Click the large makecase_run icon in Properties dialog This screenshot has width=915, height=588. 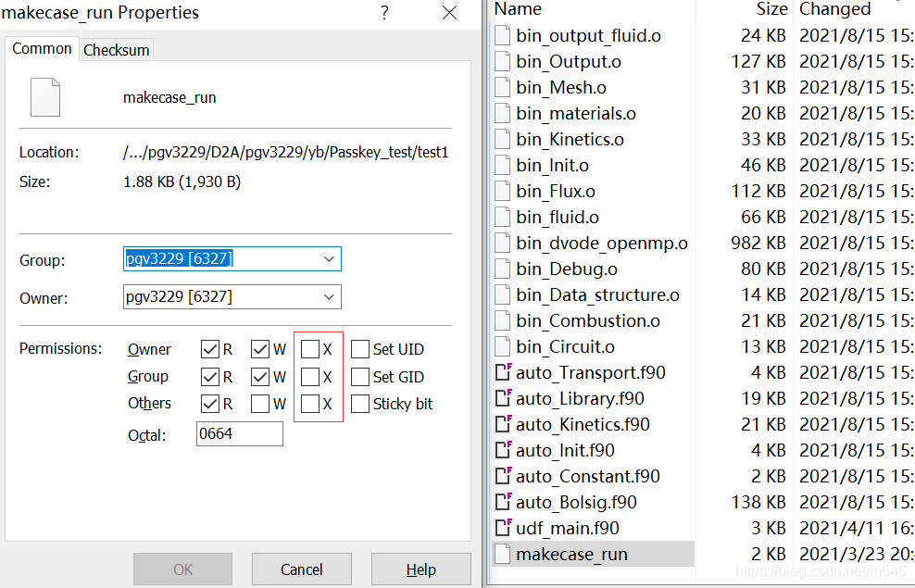45,97
